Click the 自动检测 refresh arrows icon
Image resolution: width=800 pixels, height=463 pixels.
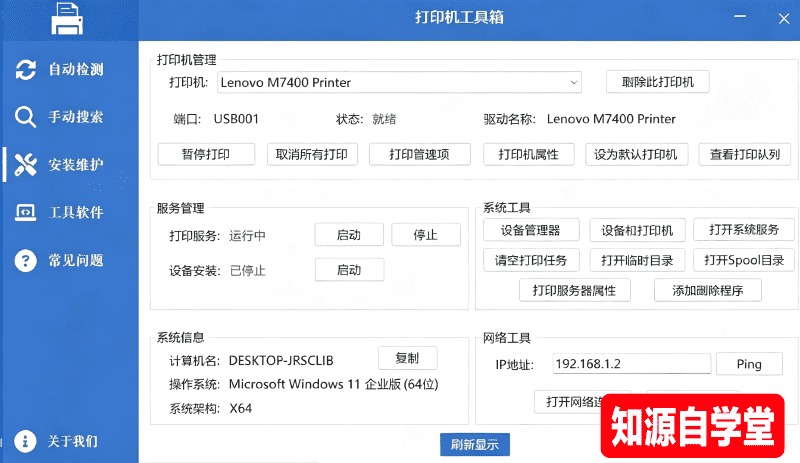(x=26, y=69)
